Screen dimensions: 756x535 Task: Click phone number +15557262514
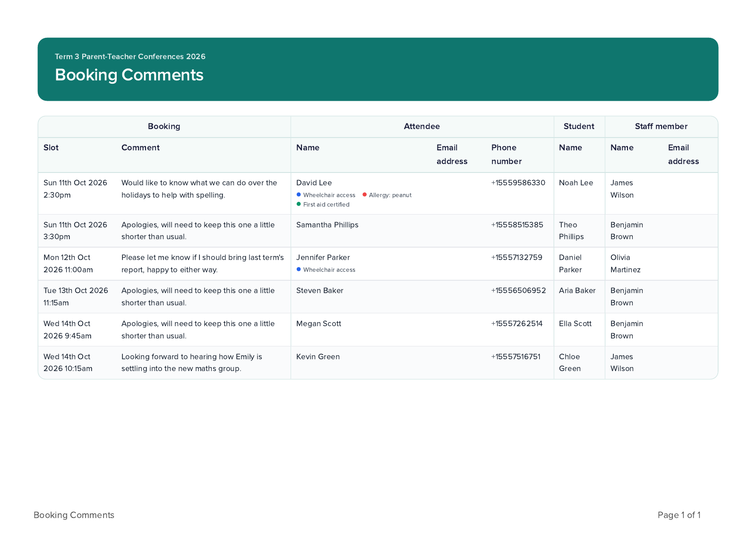coord(517,324)
